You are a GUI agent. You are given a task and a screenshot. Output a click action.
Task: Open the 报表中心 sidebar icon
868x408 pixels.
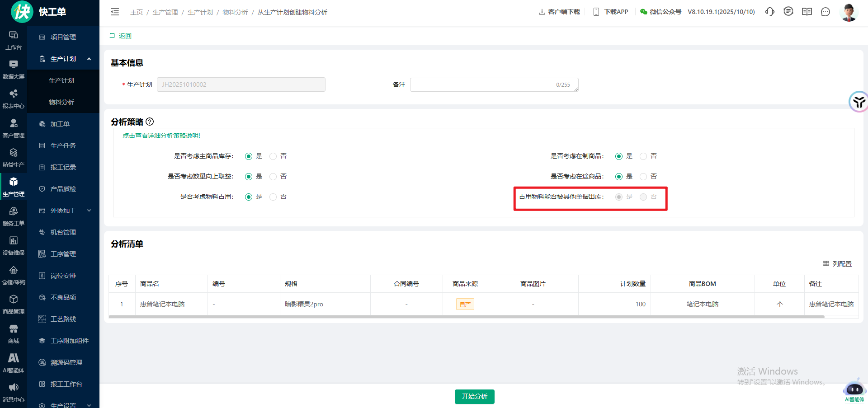tap(14, 98)
